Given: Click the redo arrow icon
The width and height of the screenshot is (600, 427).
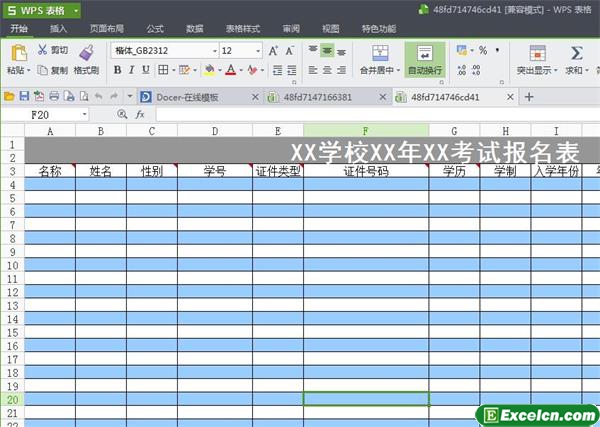Looking at the screenshot, I should pyautogui.click(x=114, y=96).
